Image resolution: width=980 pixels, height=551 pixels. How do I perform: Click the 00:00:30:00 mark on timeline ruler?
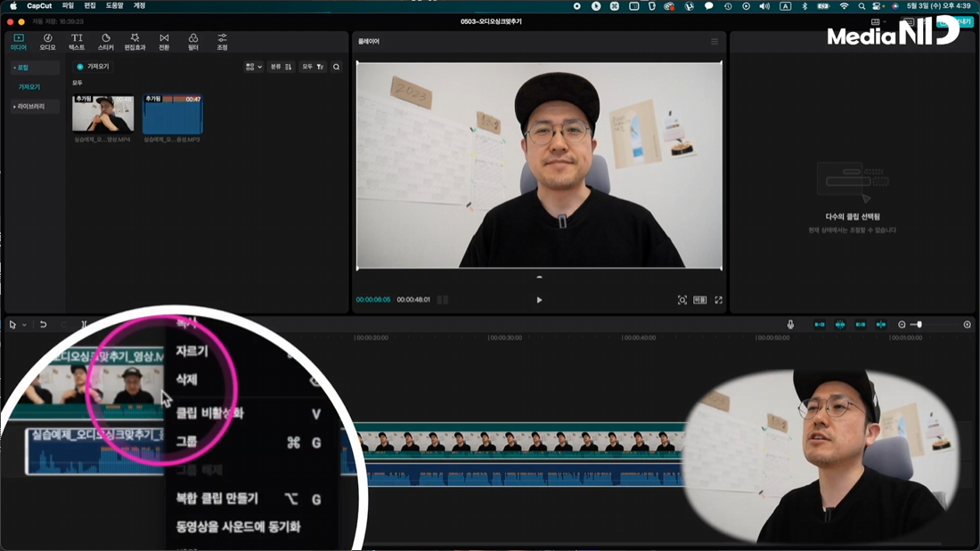point(505,338)
